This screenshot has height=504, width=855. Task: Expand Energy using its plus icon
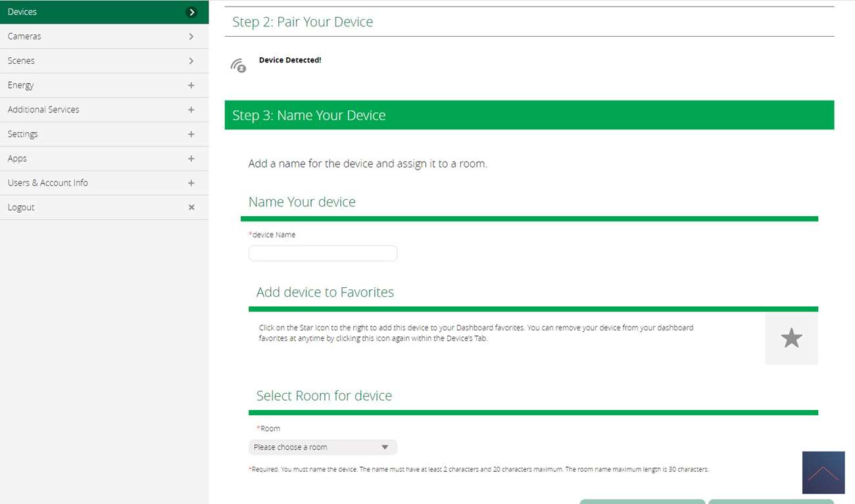[x=191, y=85]
